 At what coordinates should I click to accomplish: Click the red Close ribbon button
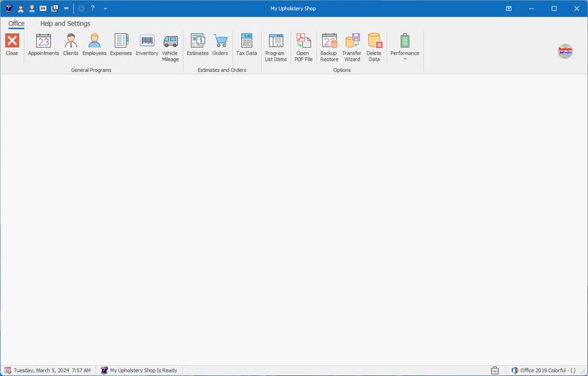tap(12, 45)
